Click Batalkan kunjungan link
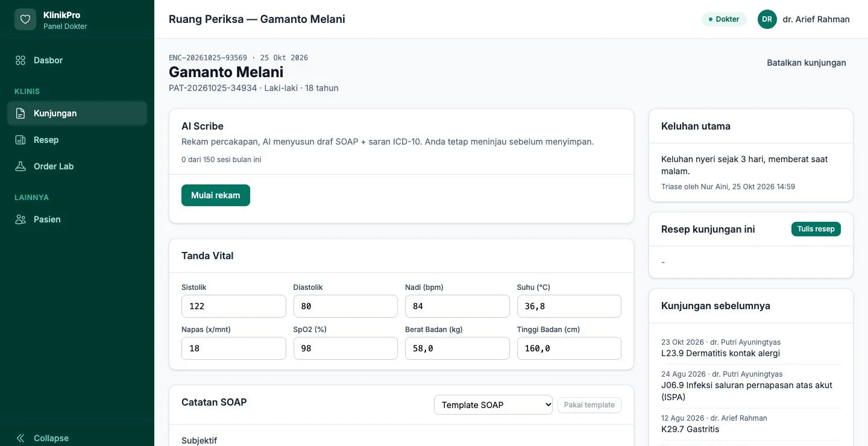This screenshot has width=868, height=446. [807, 63]
